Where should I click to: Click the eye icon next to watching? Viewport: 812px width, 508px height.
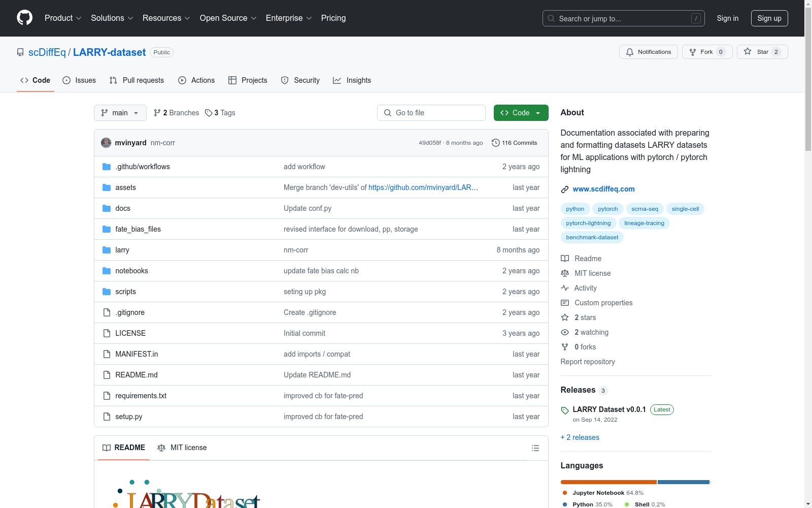(565, 332)
